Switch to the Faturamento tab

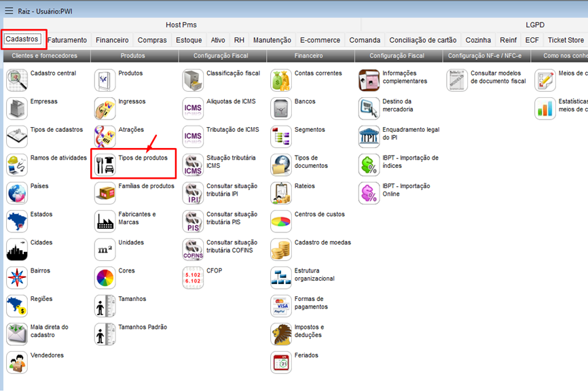(x=67, y=40)
